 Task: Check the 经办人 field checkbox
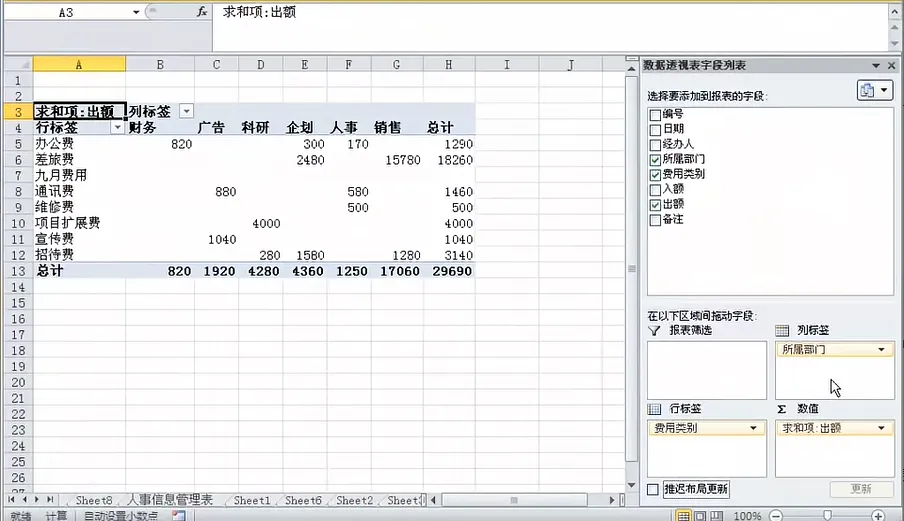click(655, 145)
